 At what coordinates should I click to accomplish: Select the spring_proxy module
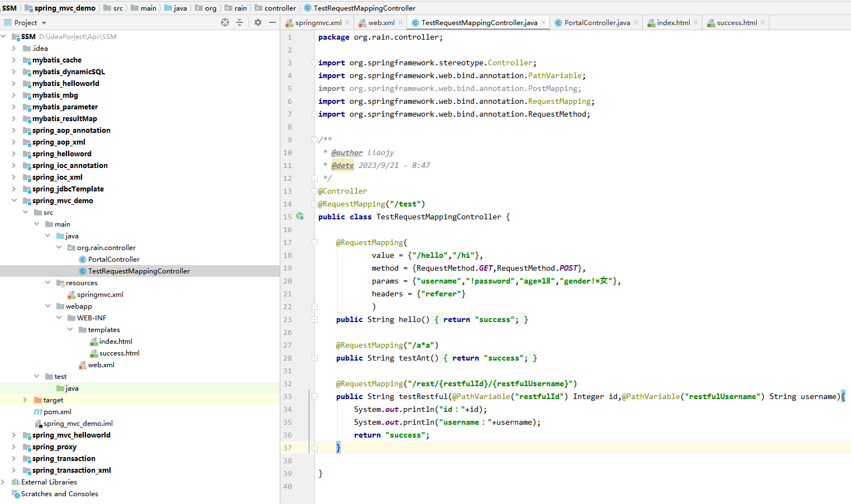point(54,447)
